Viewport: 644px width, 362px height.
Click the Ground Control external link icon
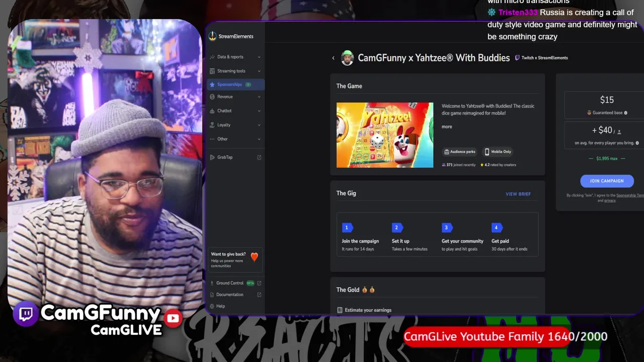click(x=259, y=283)
